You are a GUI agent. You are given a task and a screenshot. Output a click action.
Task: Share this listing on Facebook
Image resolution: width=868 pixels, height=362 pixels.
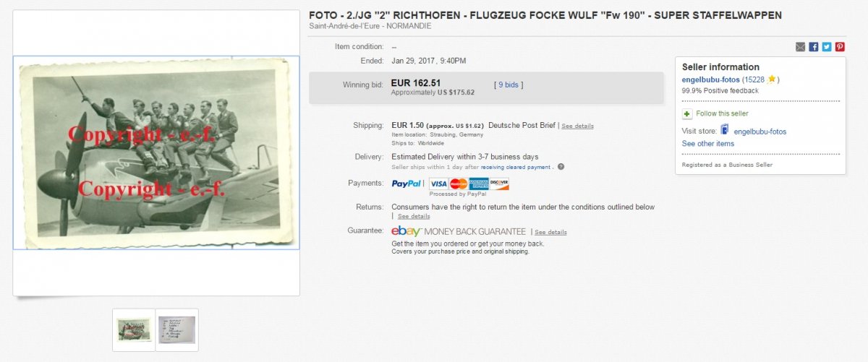tap(814, 47)
